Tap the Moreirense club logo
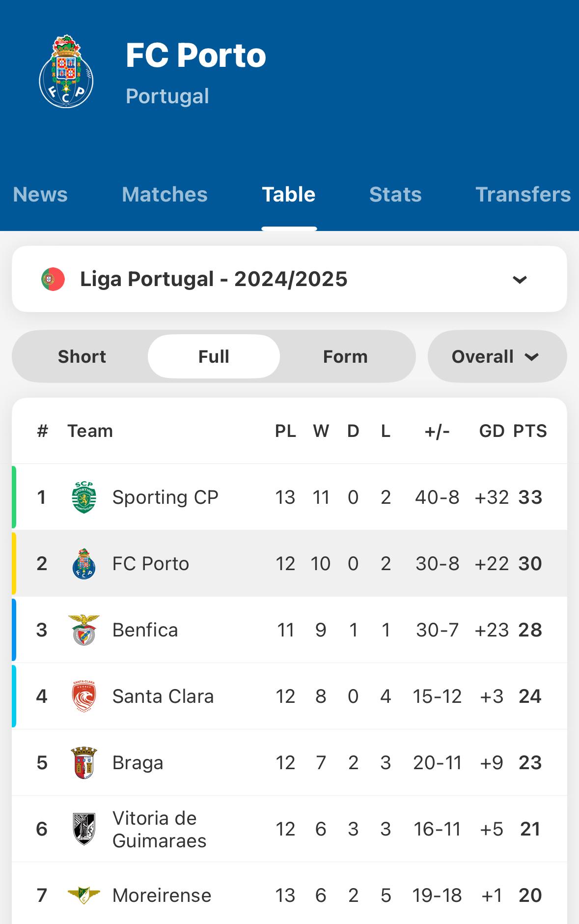Image resolution: width=579 pixels, height=924 pixels. [x=84, y=895]
